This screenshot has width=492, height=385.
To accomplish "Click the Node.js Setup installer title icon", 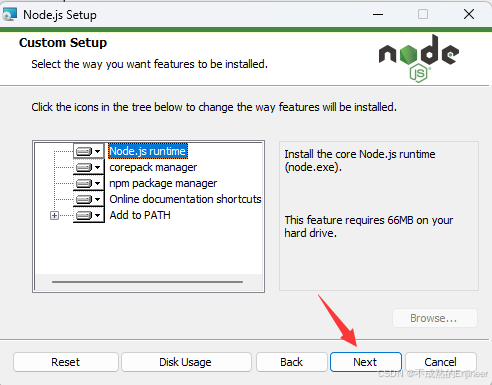I will tap(9, 14).
